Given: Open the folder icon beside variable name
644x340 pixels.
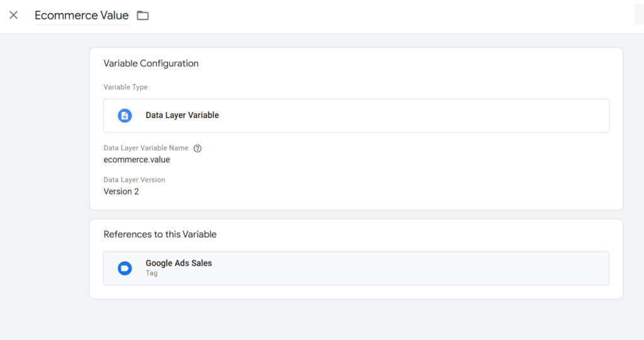Looking at the screenshot, I should point(143,16).
